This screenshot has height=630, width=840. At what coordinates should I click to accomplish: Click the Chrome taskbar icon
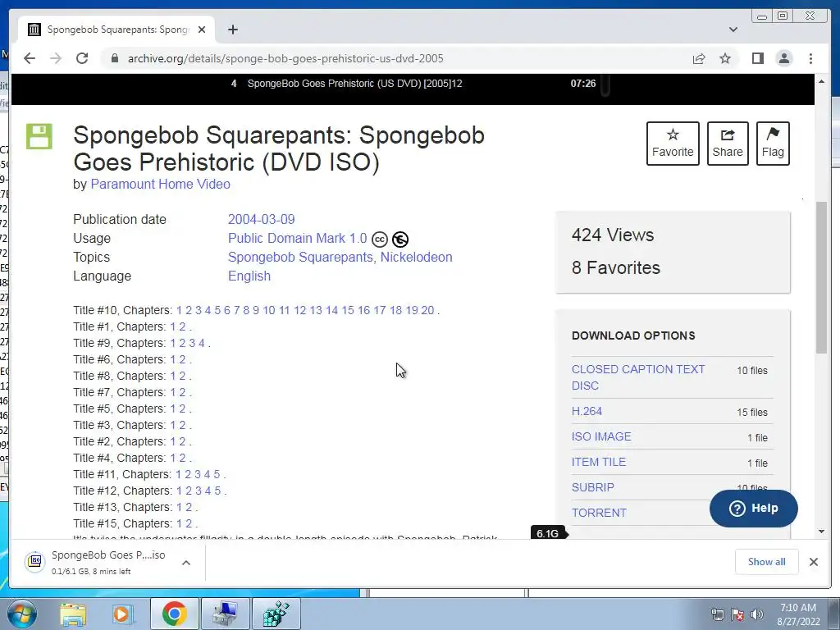coord(175,614)
